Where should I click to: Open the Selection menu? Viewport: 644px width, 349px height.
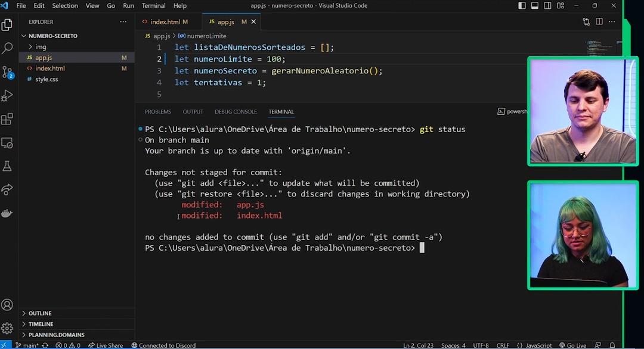(65, 6)
